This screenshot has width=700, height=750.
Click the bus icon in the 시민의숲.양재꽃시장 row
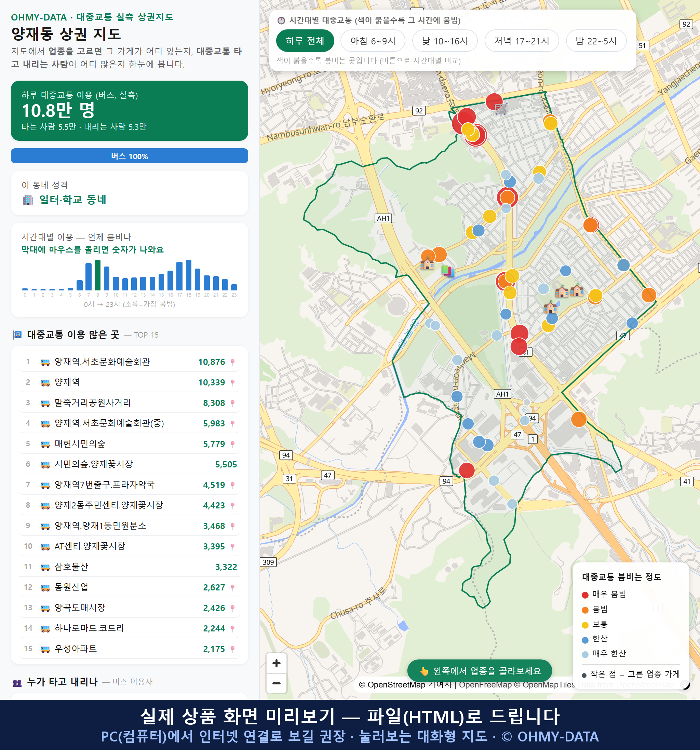pos(45,464)
